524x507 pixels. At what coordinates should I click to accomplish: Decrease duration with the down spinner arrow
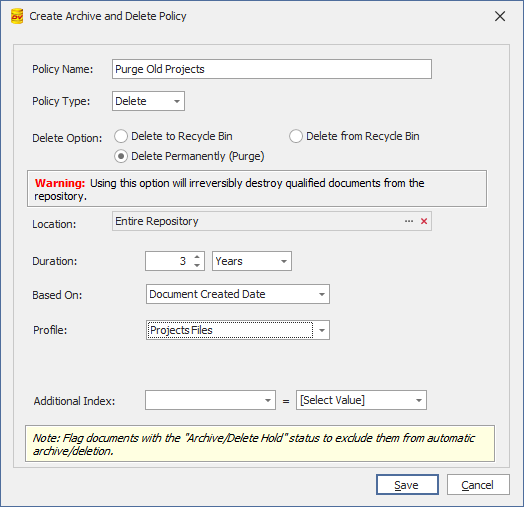pyautogui.click(x=197, y=265)
